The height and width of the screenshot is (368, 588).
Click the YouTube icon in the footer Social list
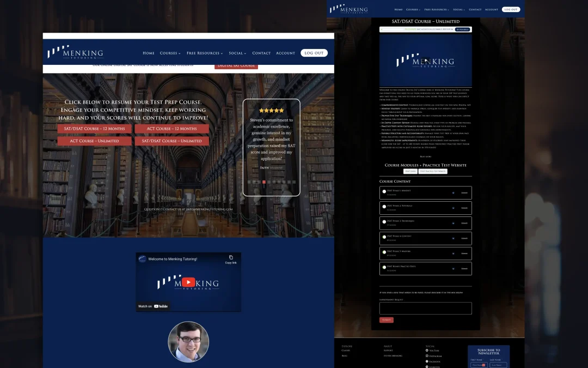[427, 351]
